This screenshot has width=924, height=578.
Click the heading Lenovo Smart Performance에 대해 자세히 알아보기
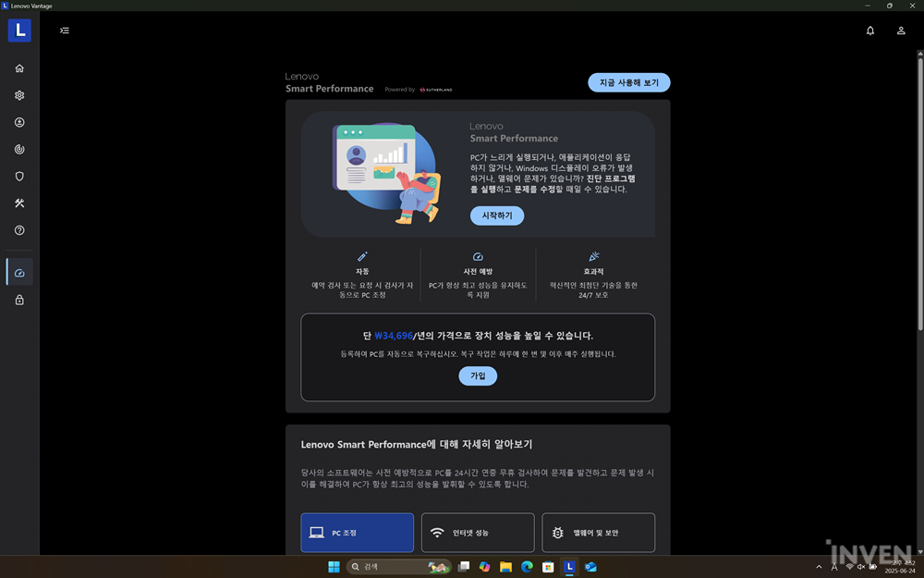coord(417,444)
